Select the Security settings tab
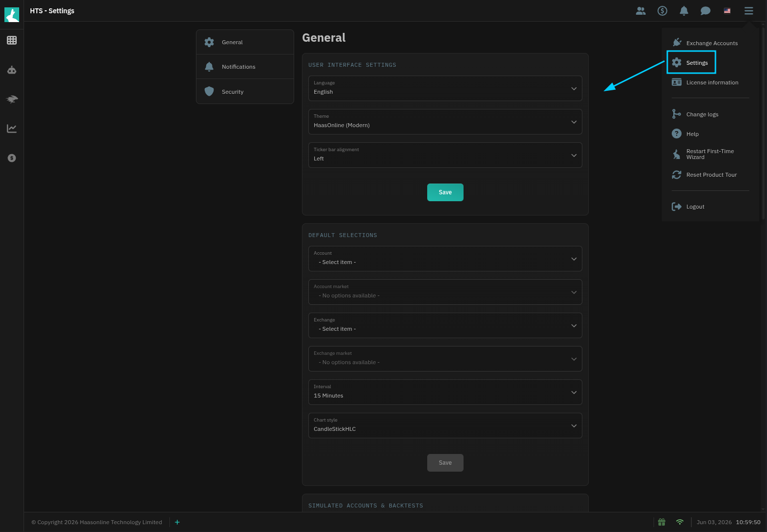This screenshot has height=532, width=767. coord(245,91)
